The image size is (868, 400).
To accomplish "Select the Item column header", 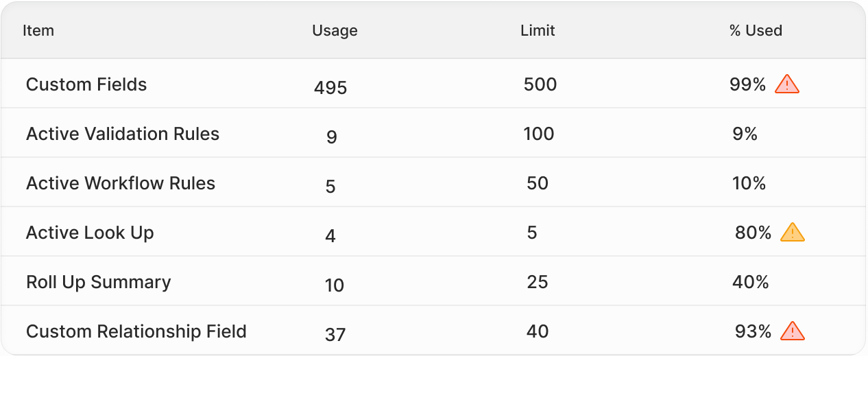I will (38, 30).
